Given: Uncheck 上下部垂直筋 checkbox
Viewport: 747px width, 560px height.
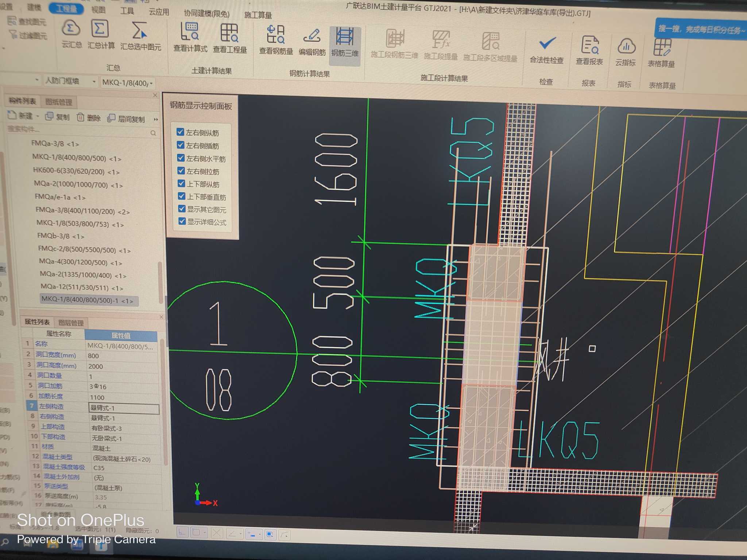Looking at the screenshot, I should pos(182,196).
